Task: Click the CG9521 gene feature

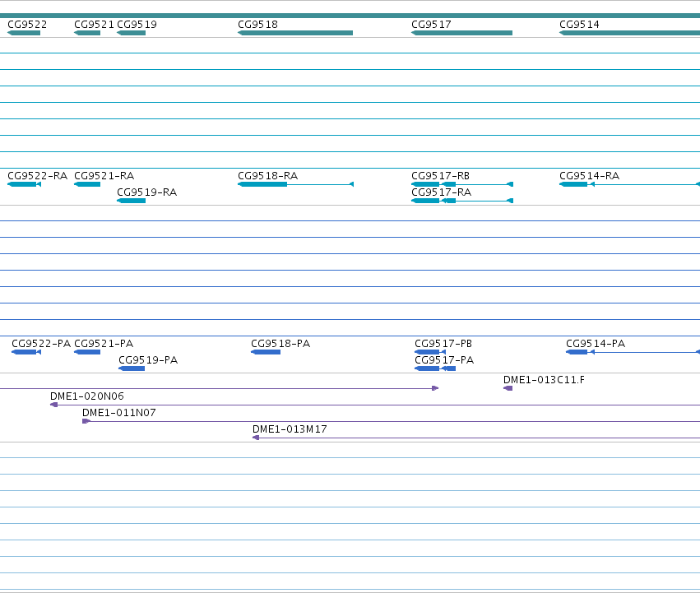Action: [87, 33]
